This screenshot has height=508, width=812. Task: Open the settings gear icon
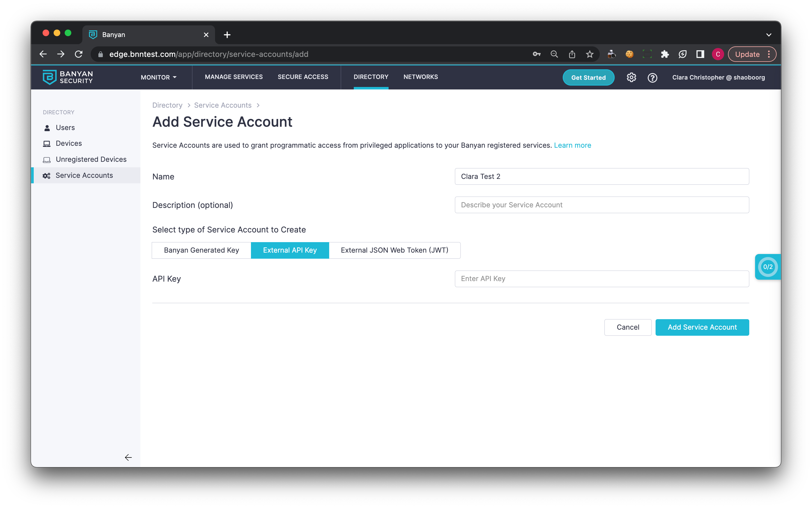631,78
